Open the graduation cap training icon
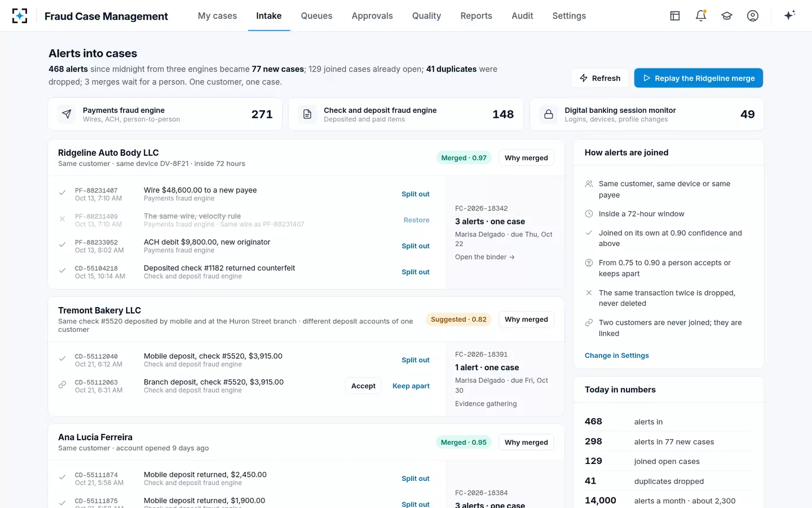This screenshot has height=508, width=812. click(727, 16)
